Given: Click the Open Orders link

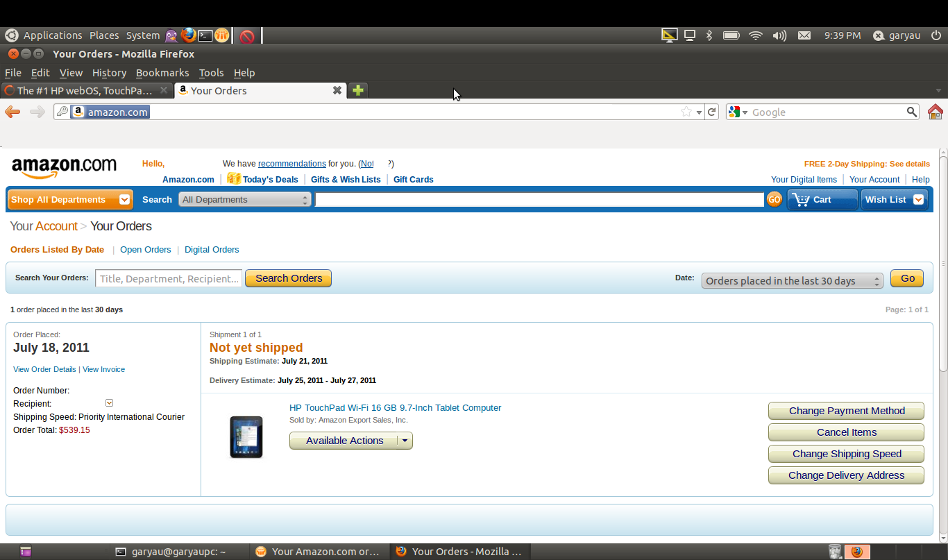Looking at the screenshot, I should (x=145, y=250).
